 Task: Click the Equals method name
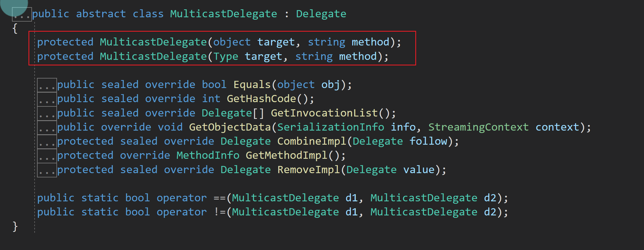252,85
